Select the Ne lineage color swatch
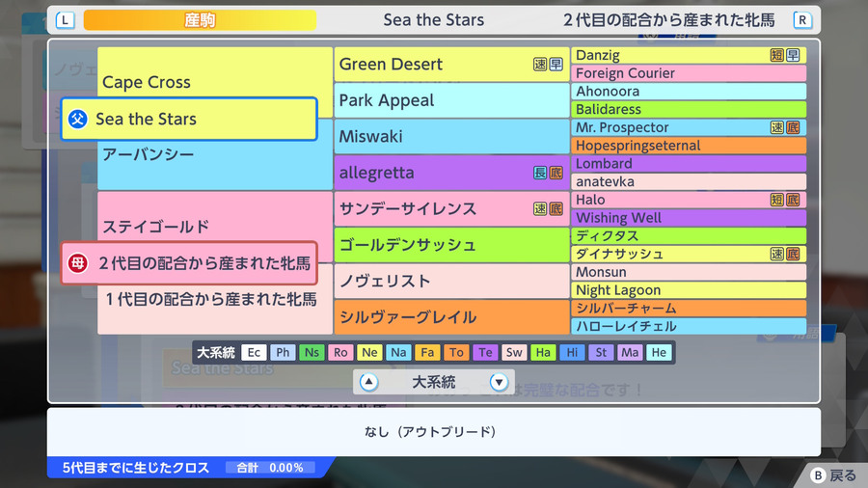Screen dimensions: 868x488 369,352
